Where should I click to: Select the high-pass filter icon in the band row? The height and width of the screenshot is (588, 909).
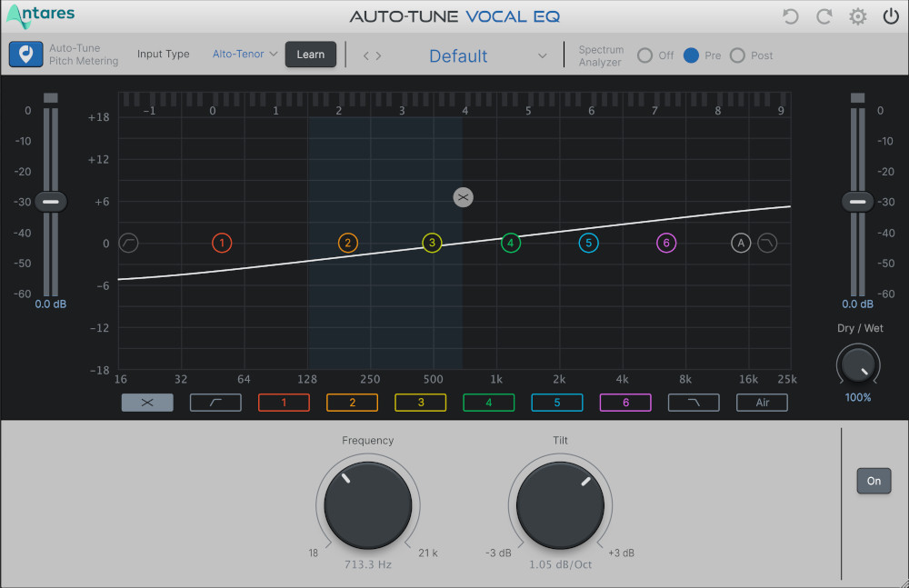pyautogui.click(x=215, y=402)
